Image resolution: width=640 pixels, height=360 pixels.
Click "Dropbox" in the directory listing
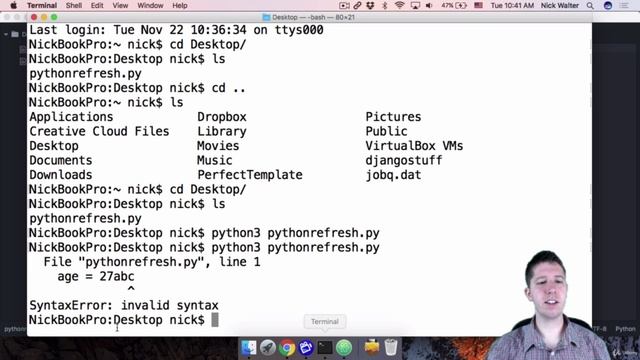(222, 117)
